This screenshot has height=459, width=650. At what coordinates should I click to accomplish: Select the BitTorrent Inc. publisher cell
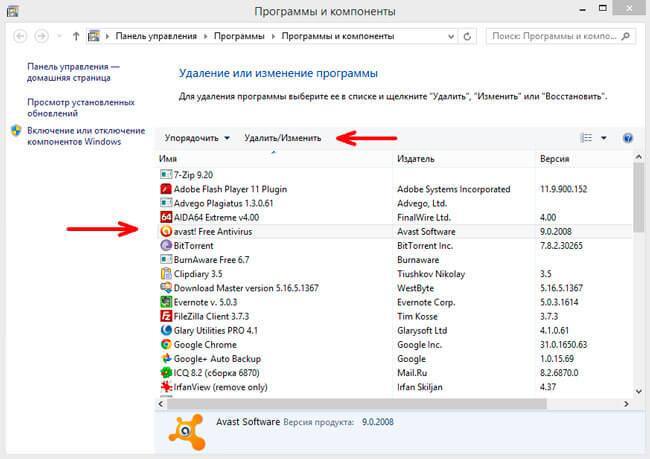(x=425, y=245)
